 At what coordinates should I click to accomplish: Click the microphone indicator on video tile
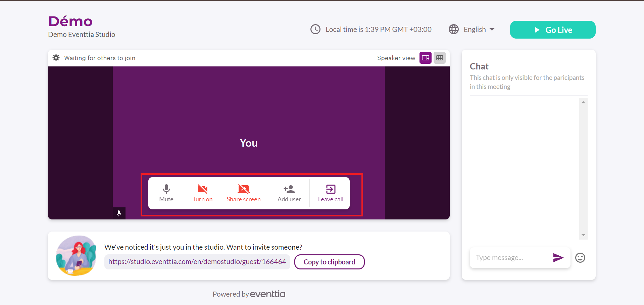[x=119, y=213]
